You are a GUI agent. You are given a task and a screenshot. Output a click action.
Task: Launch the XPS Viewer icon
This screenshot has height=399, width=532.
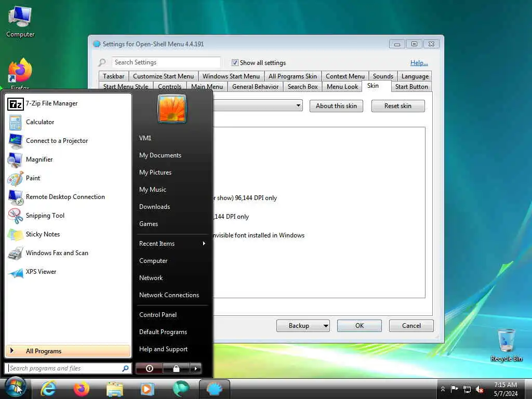click(x=15, y=272)
